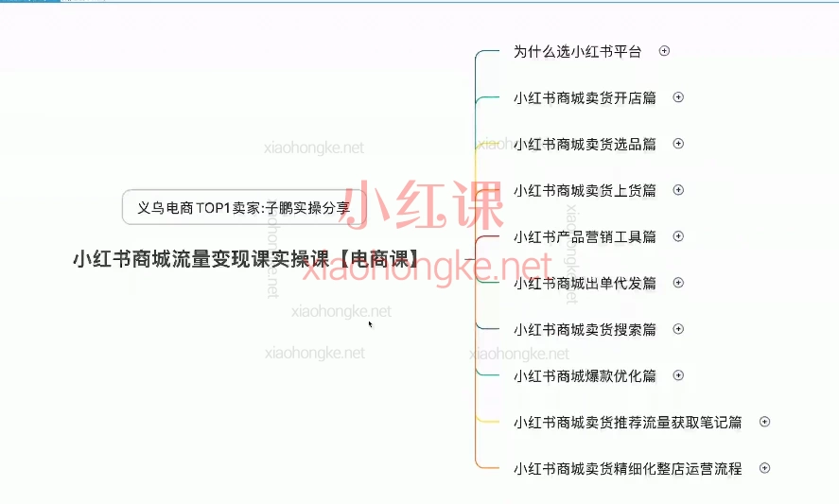The width and height of the screenshot is (839, 504).
Task: Select the 小红书商城卖货推荐流量获取笔记篇 node text
Action: [x=628, y=422]
